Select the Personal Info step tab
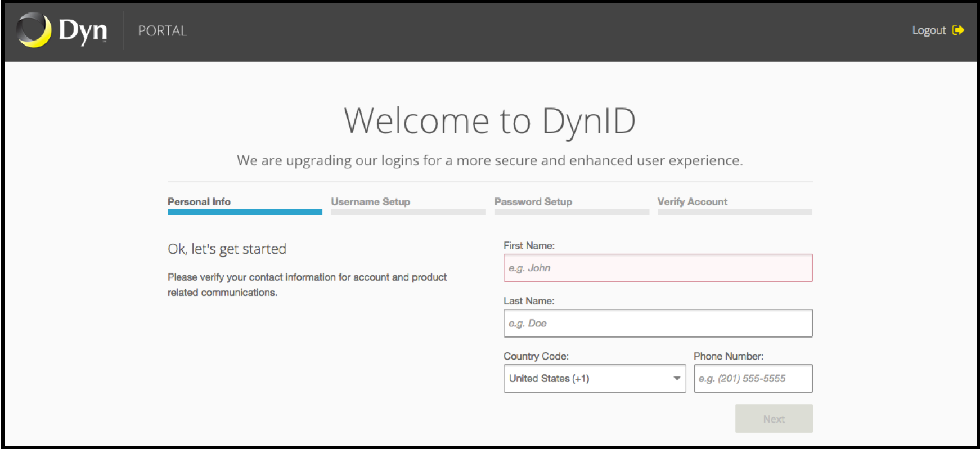 [x=245, y=205]
